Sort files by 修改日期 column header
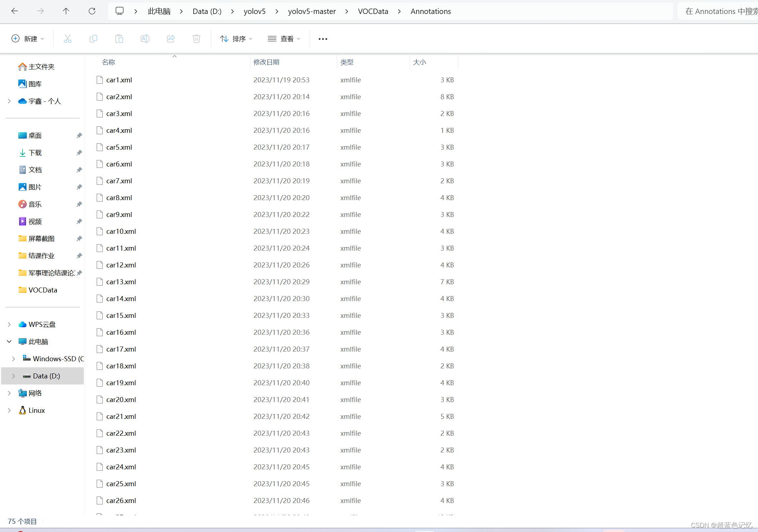The width and height of the screenshot is (758, 532). pyautogui.click(x=266, y=62)
